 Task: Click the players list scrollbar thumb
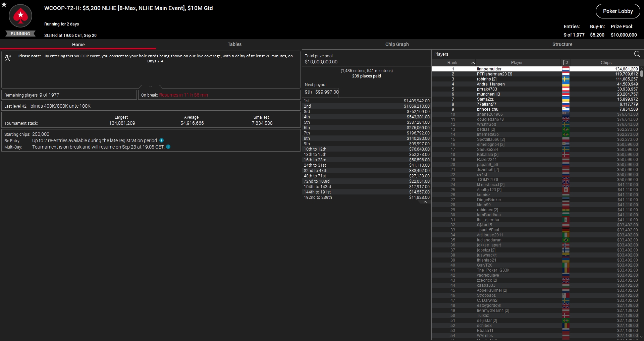[x=642, y=73]
